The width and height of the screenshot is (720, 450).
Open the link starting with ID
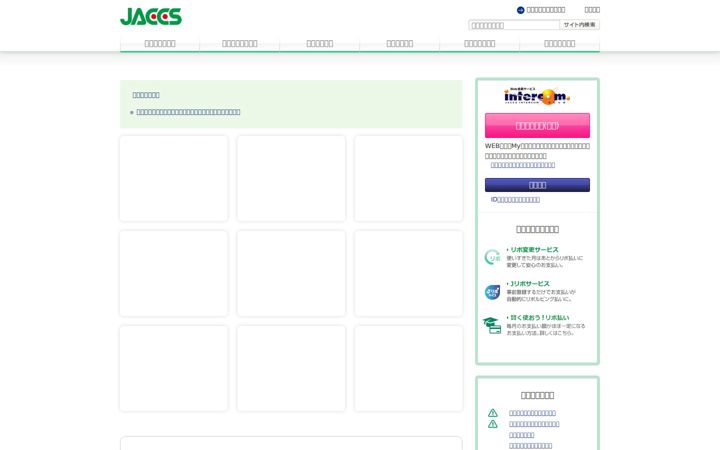tap(515, 200)
